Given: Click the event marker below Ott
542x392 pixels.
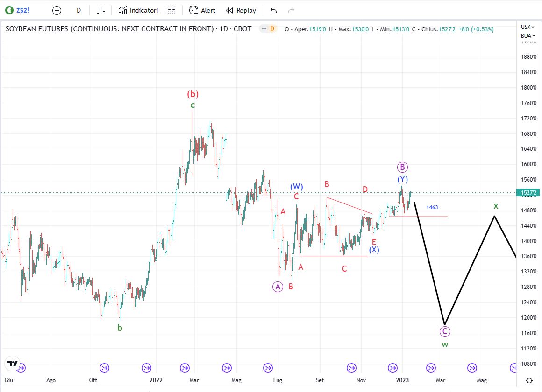Looking at the screenshot, I should 104,368.
